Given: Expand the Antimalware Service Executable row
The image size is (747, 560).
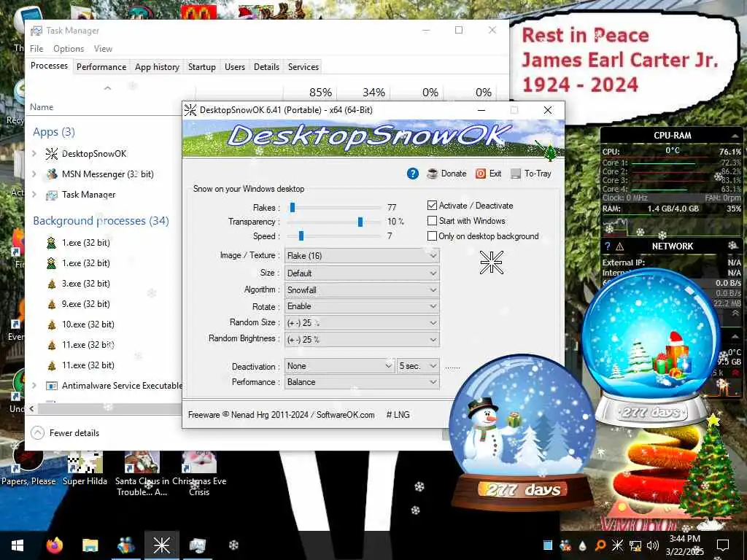Looking at the screenshot, I should coord(34,386).
